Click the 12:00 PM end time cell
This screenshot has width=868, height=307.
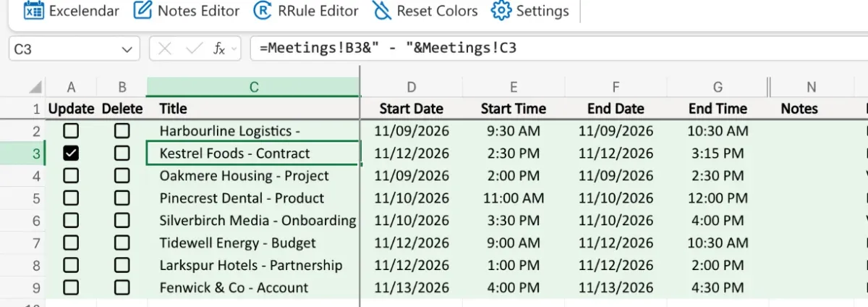click(718, 198)
